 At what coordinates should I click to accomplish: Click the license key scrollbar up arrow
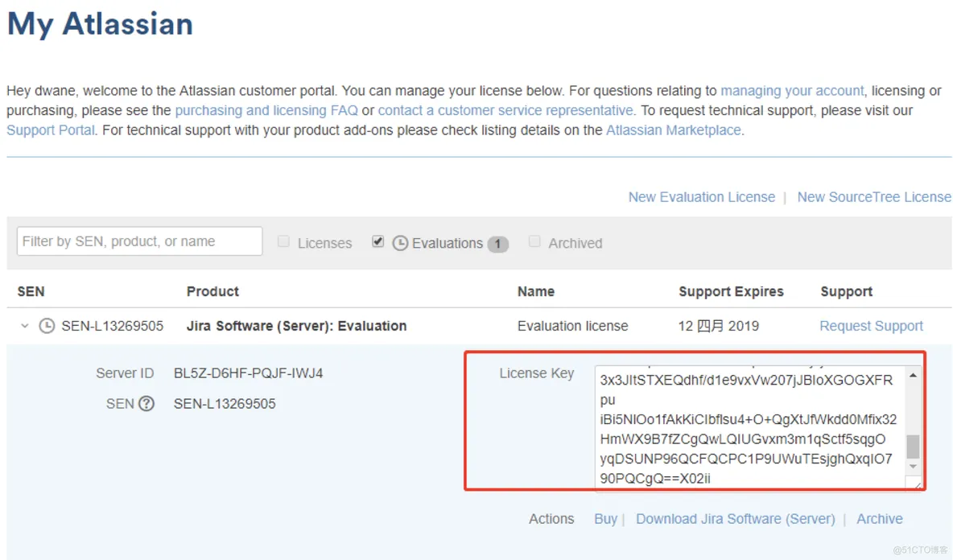[913, 376]
